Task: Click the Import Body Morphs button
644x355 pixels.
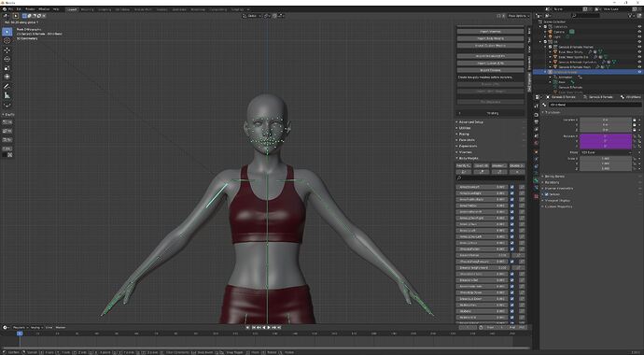Action: [490, 38]
